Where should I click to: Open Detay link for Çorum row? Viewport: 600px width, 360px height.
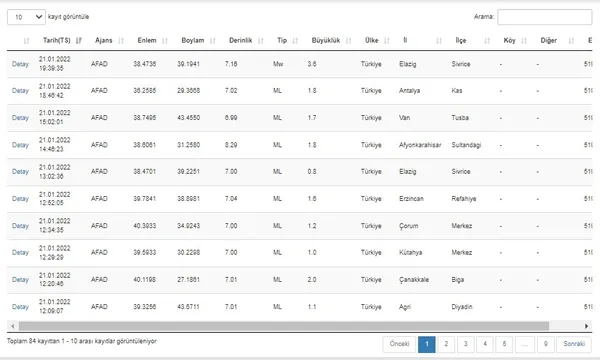[20, 226]
